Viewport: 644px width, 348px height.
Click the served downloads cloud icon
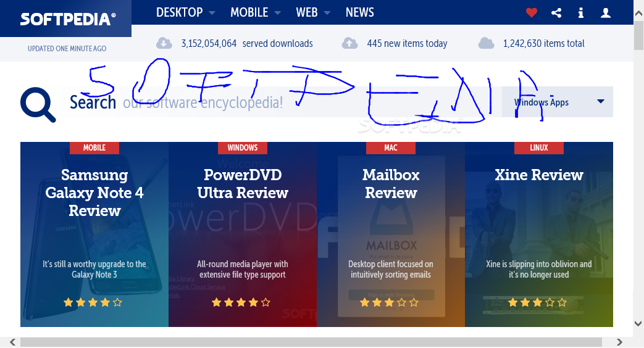click(164, 43)
